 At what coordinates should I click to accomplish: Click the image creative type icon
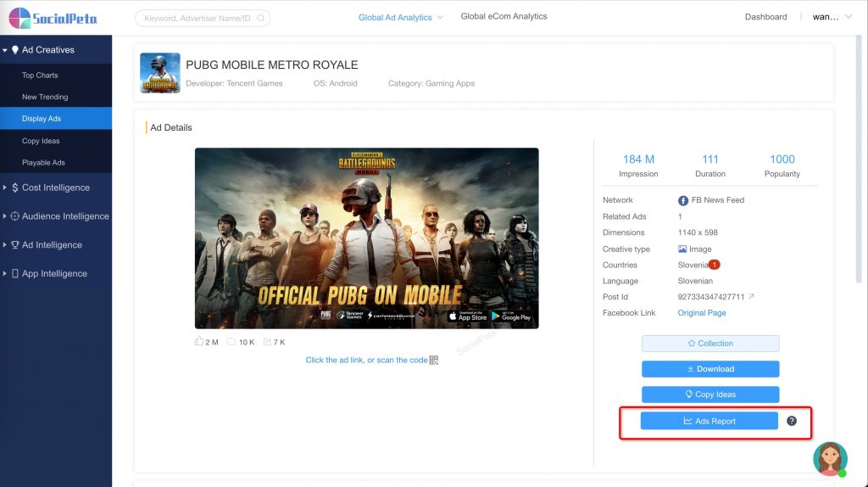pos(682,249)
